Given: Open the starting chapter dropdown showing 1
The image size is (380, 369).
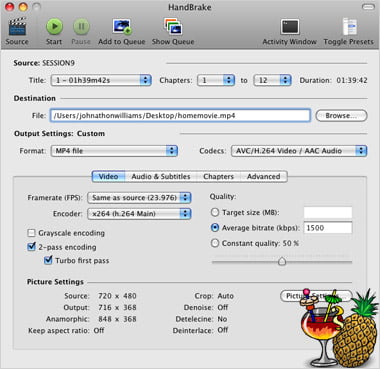Looking at the screenshot, I should 216,80.
